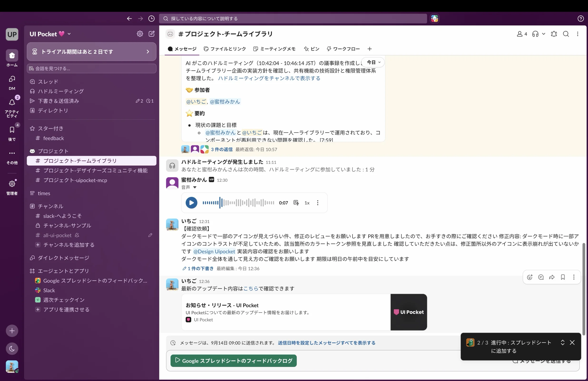Image resolution: width=588 pixels, height=381 pixels.
Task: Compose a new message with pencil icon
Action: [152, 34]
